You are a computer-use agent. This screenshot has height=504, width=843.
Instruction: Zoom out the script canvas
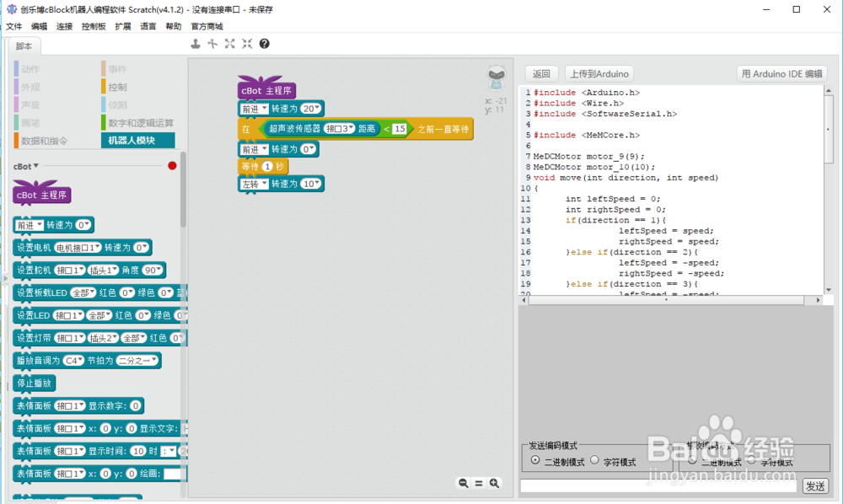[463, 483]
